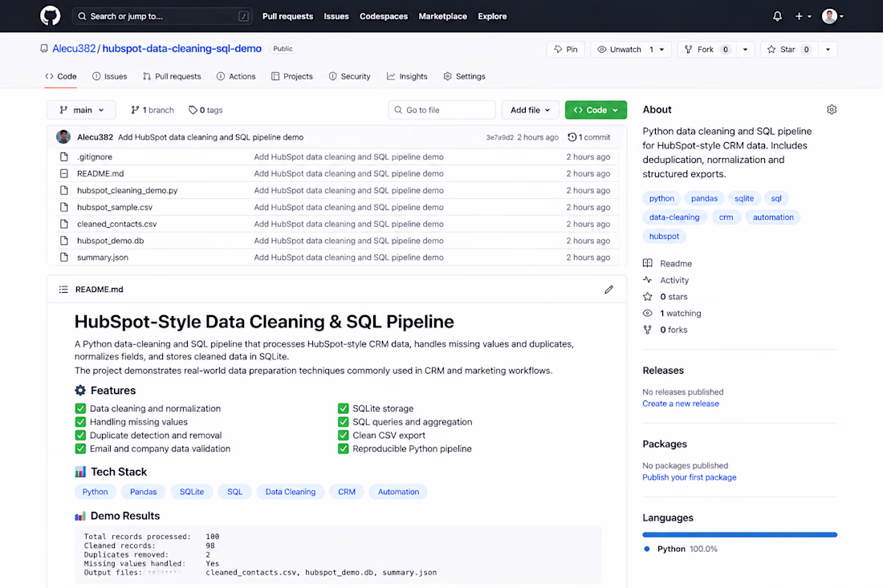Open the Projects tab

click(291, 76)
